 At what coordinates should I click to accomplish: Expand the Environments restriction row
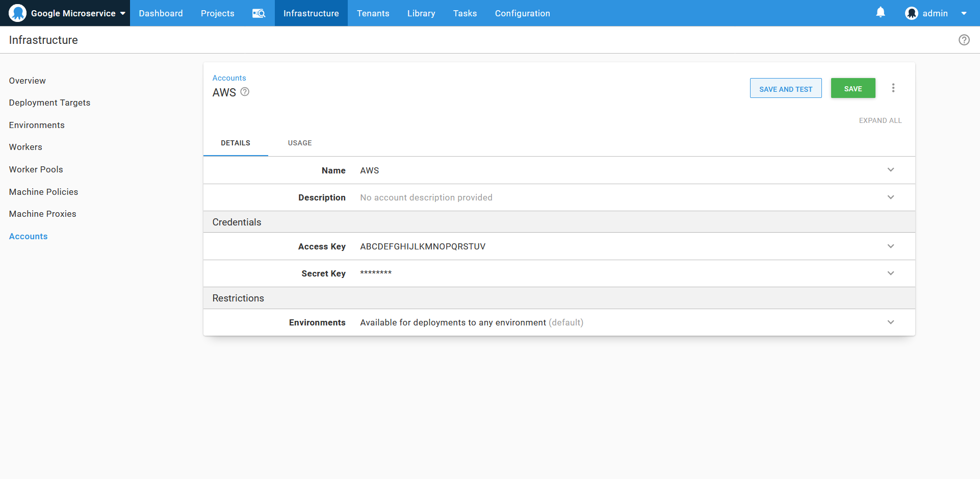[891, 322]
